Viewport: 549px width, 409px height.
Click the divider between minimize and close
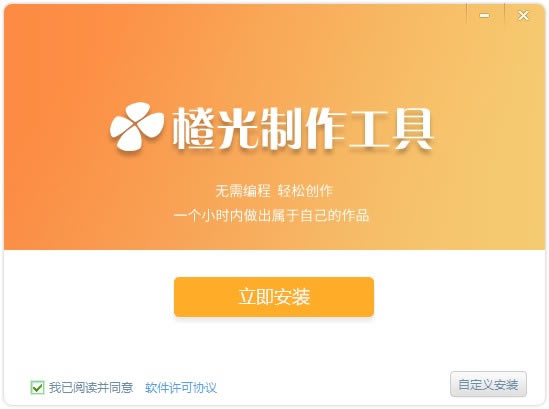[504, 14]
